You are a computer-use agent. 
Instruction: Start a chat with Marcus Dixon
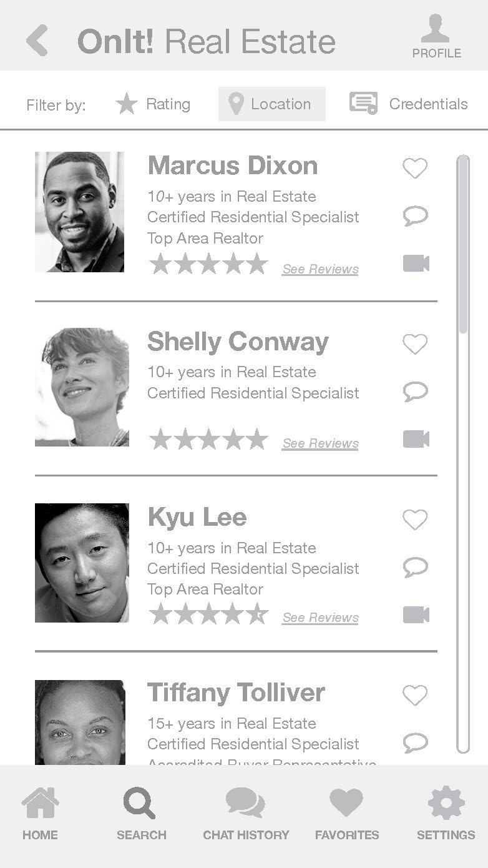coord(416,216)
